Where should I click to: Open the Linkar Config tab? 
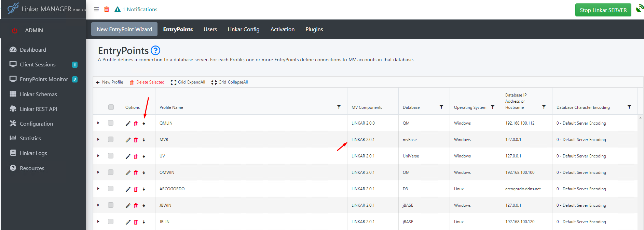coord(244,29)
